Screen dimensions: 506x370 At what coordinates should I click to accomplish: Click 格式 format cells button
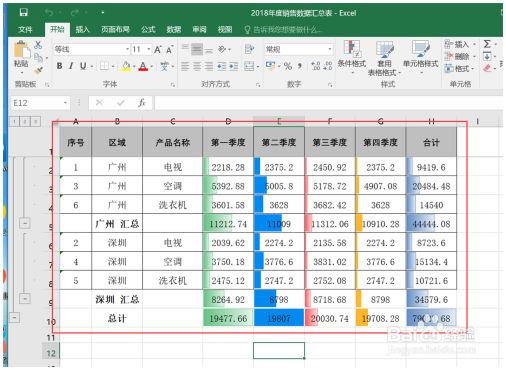tap(458, 69)
